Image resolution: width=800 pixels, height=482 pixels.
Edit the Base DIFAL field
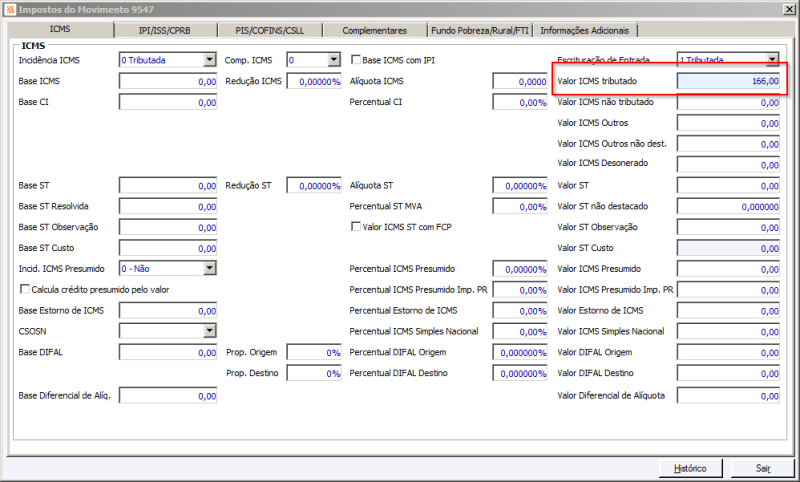coord(168,353)
